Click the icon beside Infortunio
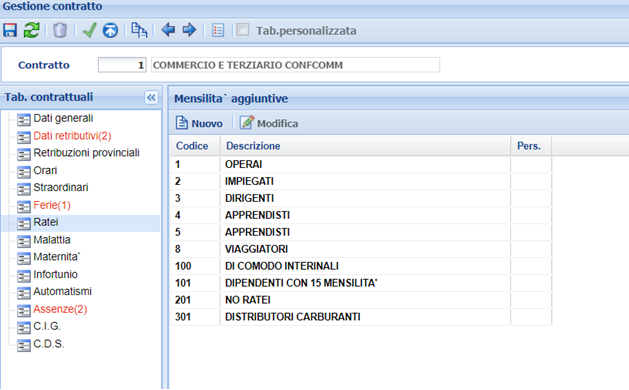 pyautogui.click(x=24, y=276)
